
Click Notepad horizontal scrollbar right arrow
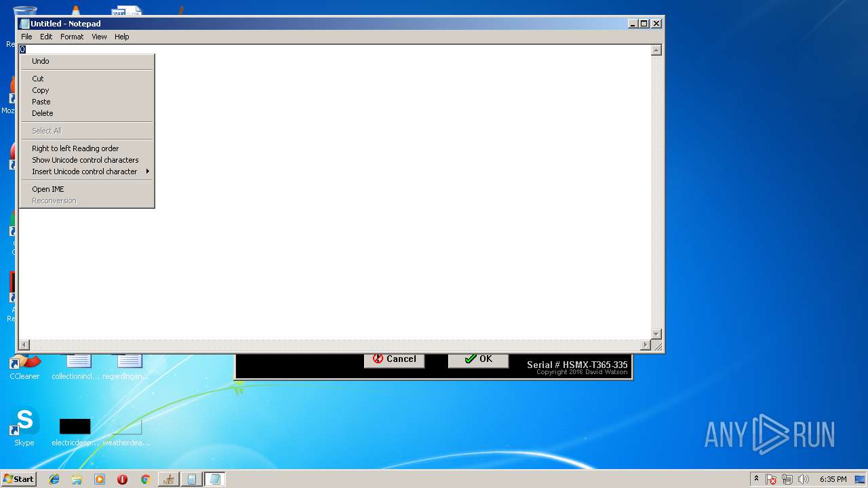(646, 345)
